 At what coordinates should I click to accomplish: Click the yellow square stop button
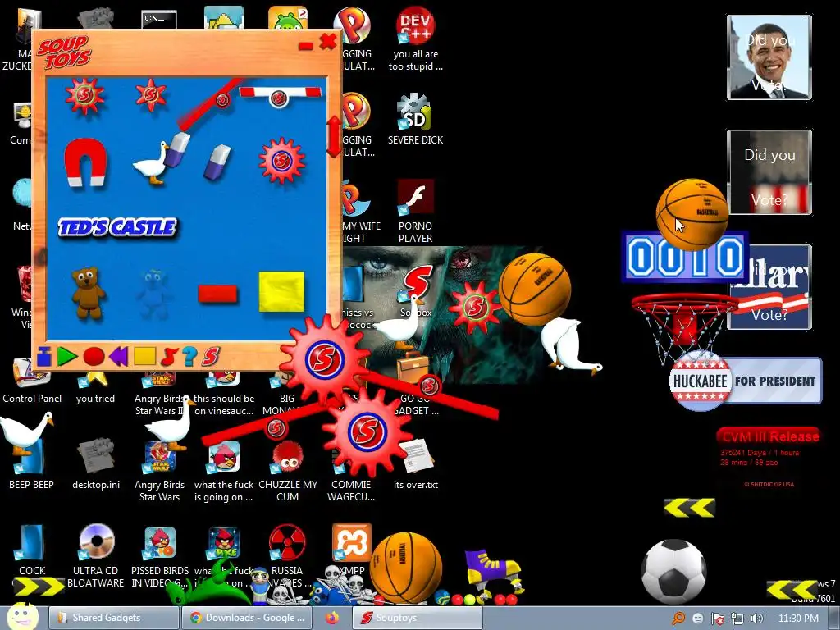[x=144, y=356]
